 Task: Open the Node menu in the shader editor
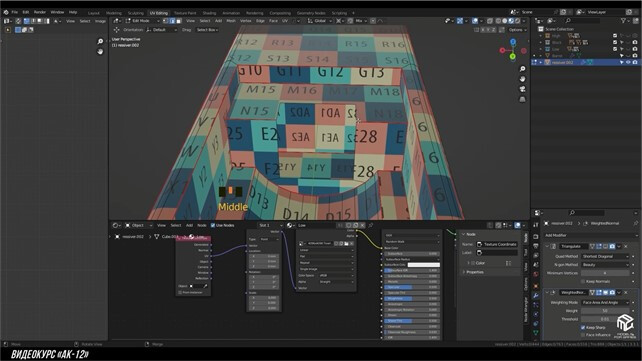202,225
